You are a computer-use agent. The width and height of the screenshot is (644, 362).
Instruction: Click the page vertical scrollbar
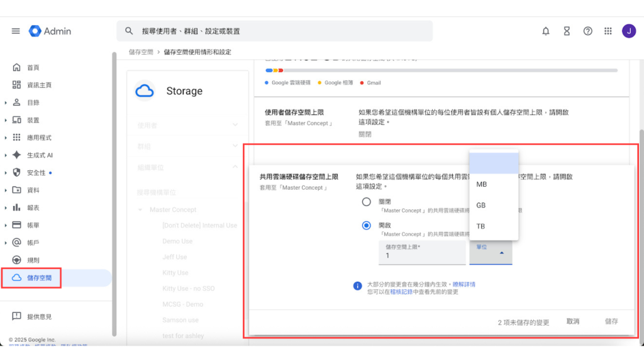pyautogui.click(x=641, y=237)
